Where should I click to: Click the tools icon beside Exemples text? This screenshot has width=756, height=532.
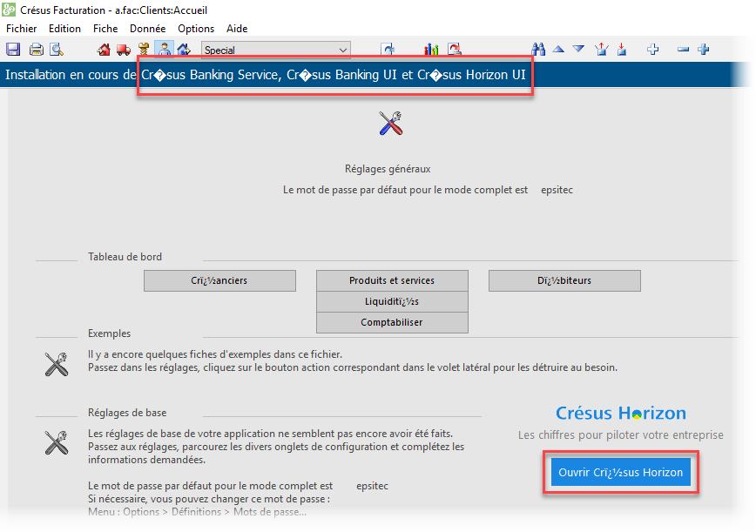pyautogui.click(x=57, y=364)
